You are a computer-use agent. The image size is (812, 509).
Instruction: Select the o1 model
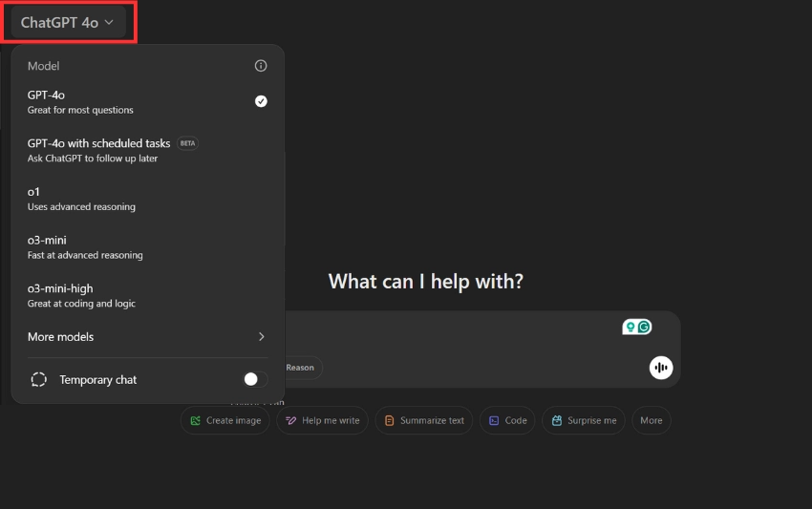coord(147,199)
